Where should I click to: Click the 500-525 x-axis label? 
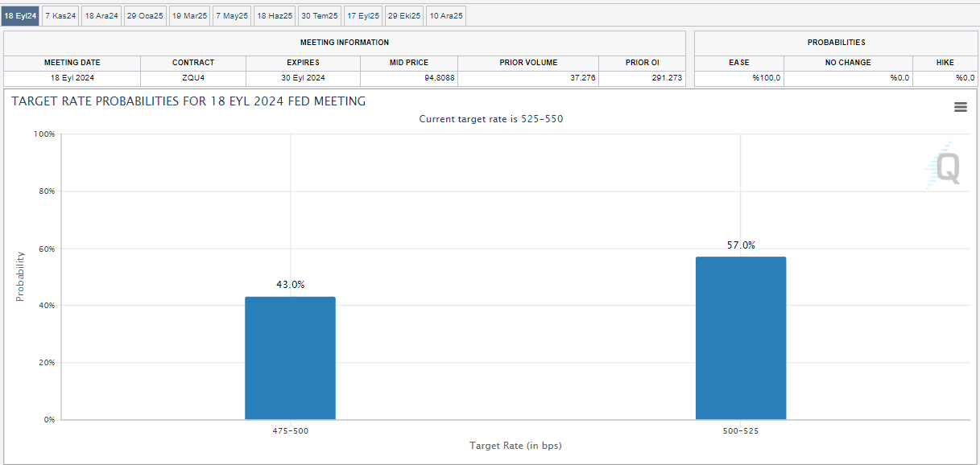click(x=740, y=431)
